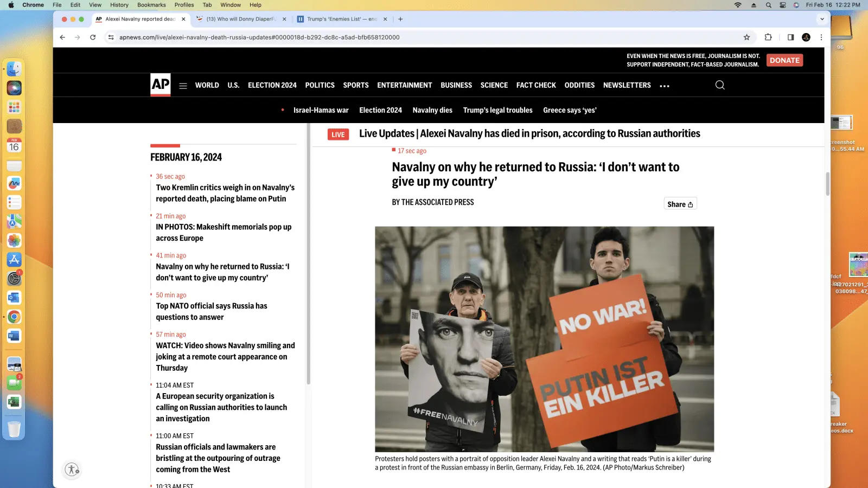This screenshot has height=488, width=868.
Task: Open the hamburger menu beside AP logo
Action: pyautogui.click(x=183, y=86)
